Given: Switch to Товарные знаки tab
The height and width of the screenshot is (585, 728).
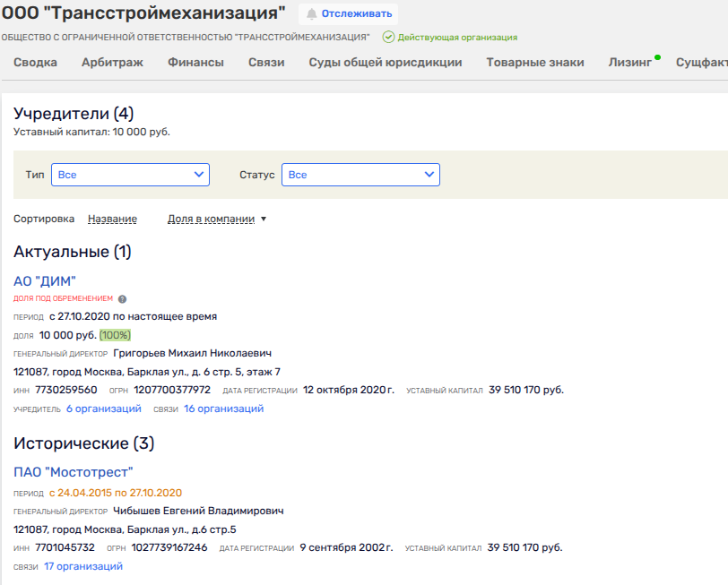Looking at the screenshot, I should (535, 63).
